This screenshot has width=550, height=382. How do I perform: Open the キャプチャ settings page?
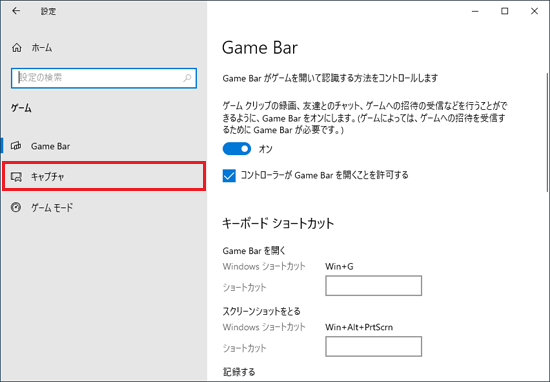click(104, 176)
